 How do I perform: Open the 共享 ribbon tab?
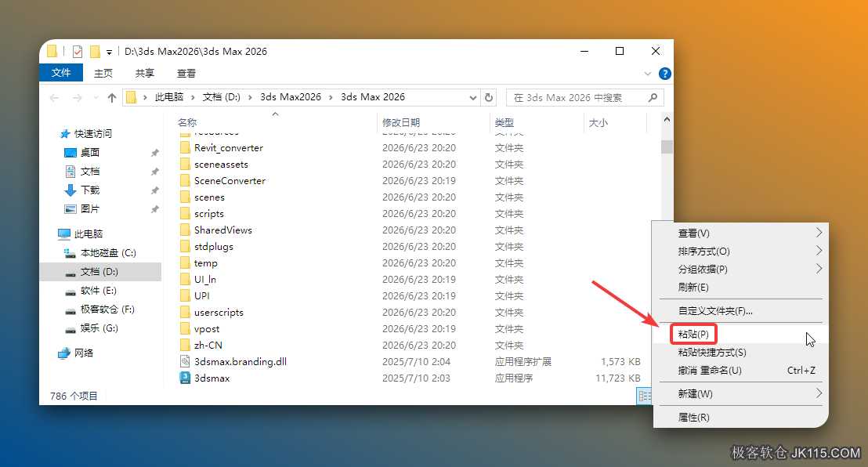(144, 73)
